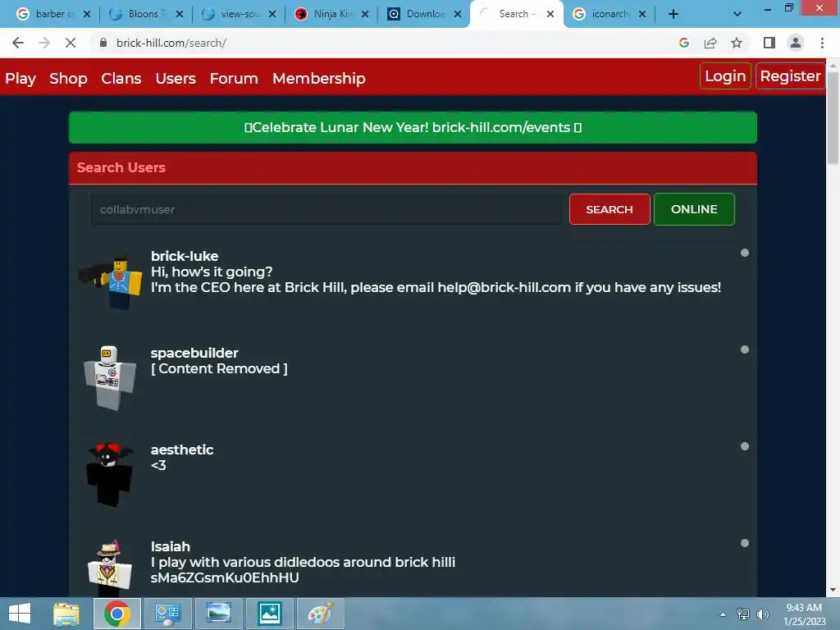Click the address bar URL

pos(171,43)
